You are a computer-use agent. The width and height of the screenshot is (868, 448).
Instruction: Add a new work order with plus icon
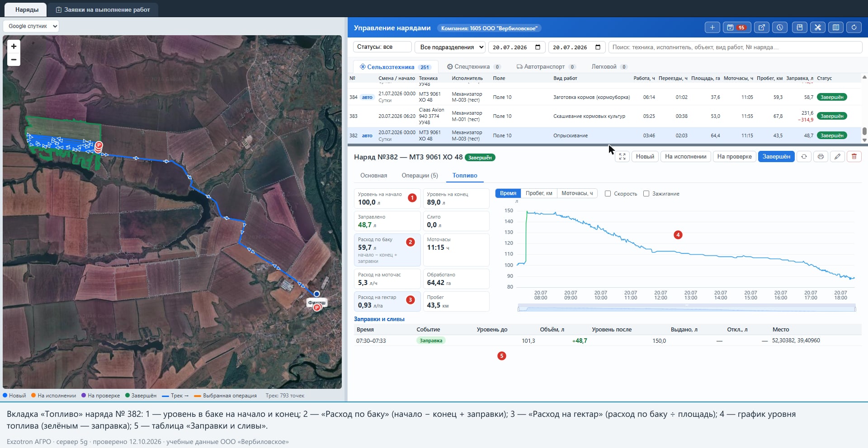point(712,28)
